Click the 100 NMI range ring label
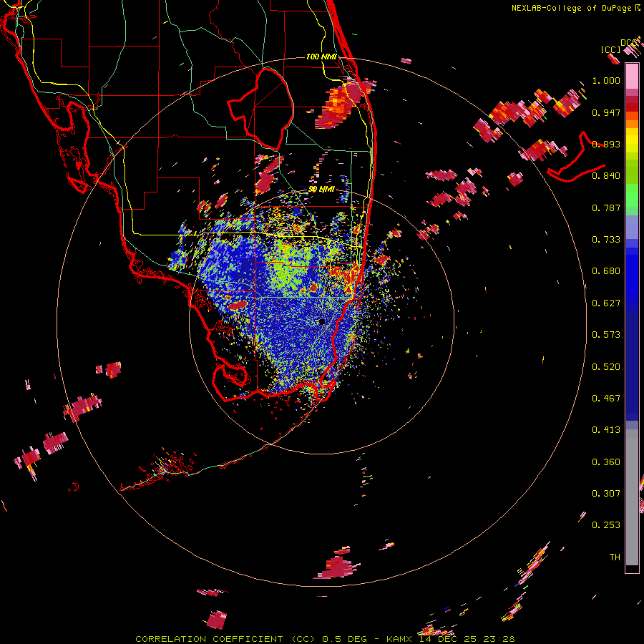Screen dimensions: 644x644 (x=321, y=57)
